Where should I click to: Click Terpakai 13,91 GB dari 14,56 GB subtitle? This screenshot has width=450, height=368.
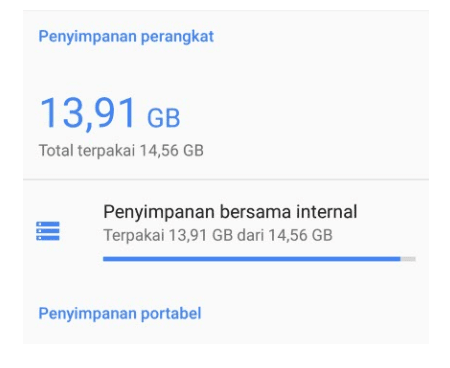tap(218, 235)
